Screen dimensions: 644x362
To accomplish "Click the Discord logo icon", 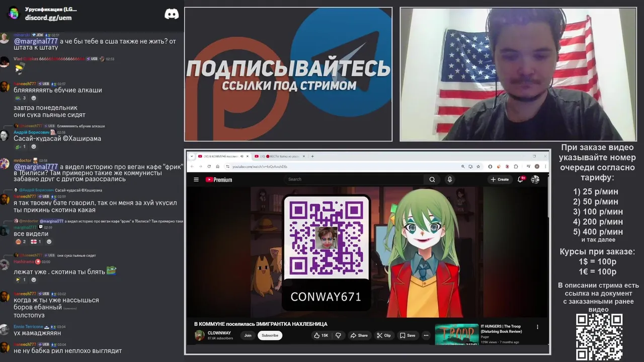I will click(172, 14).
